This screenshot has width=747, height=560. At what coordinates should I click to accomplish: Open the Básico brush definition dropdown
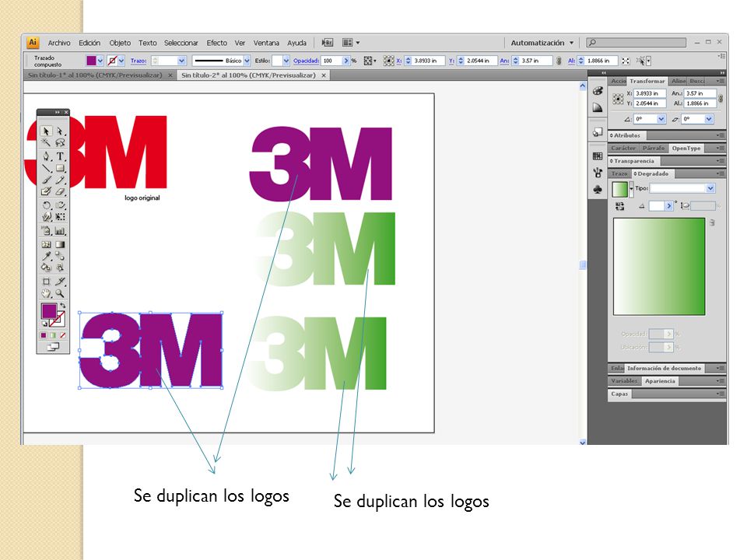(x=247, y=61)
